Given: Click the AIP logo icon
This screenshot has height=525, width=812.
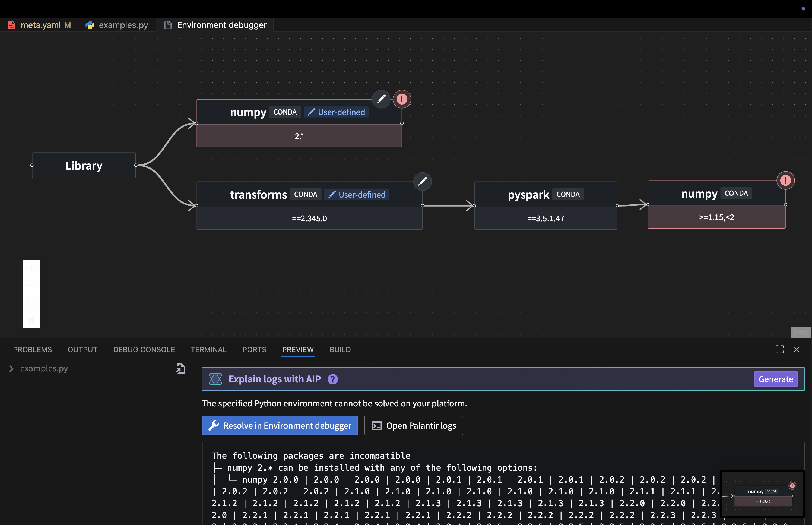Looking at the screenshot, I should [x=215, y=379].
